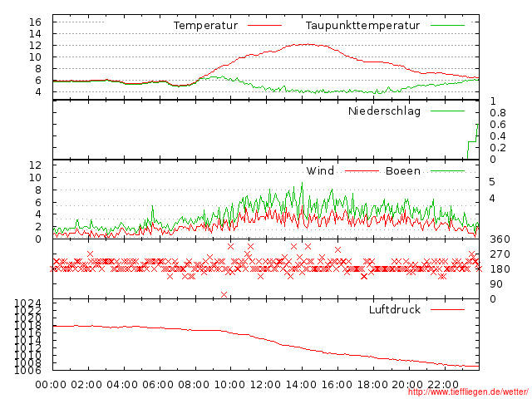Click the 0.6 tick on the precipitation axis

(x=498, y=124)
